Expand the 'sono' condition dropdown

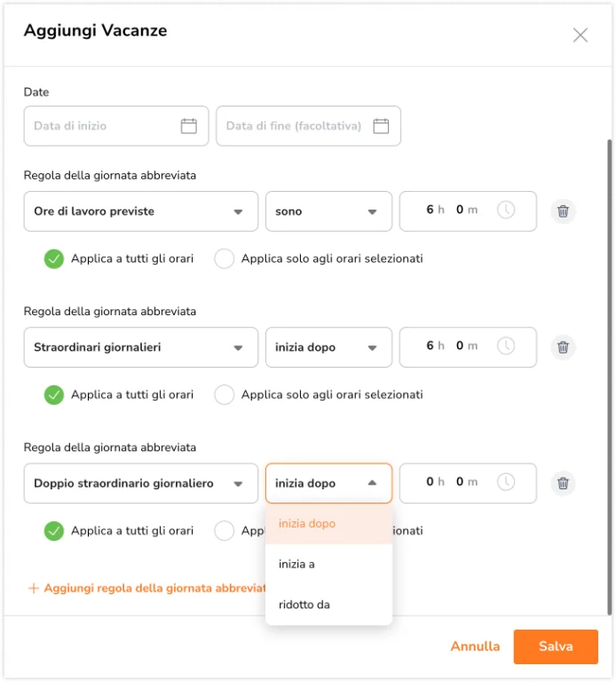point(328,211)
